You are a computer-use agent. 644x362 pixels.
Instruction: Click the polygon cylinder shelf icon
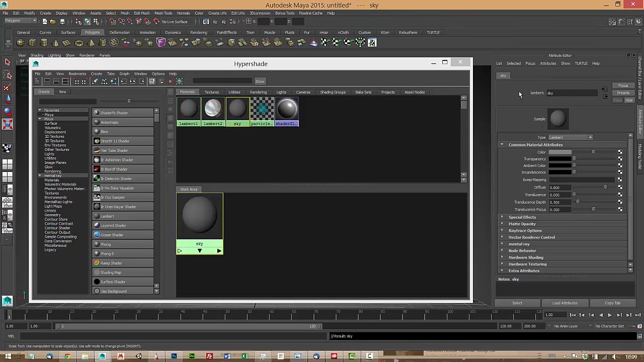point(44,43)
